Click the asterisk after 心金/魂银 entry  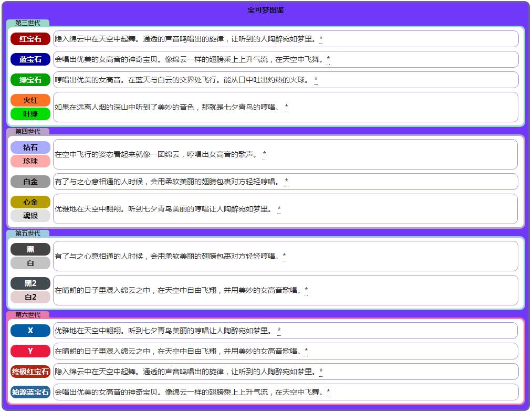click(x=279, y=209)
